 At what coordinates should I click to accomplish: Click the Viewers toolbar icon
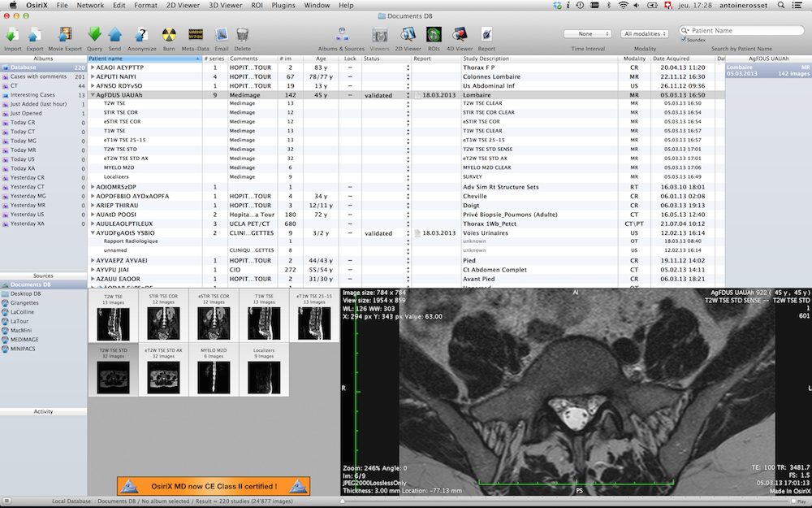pos(379,35)
